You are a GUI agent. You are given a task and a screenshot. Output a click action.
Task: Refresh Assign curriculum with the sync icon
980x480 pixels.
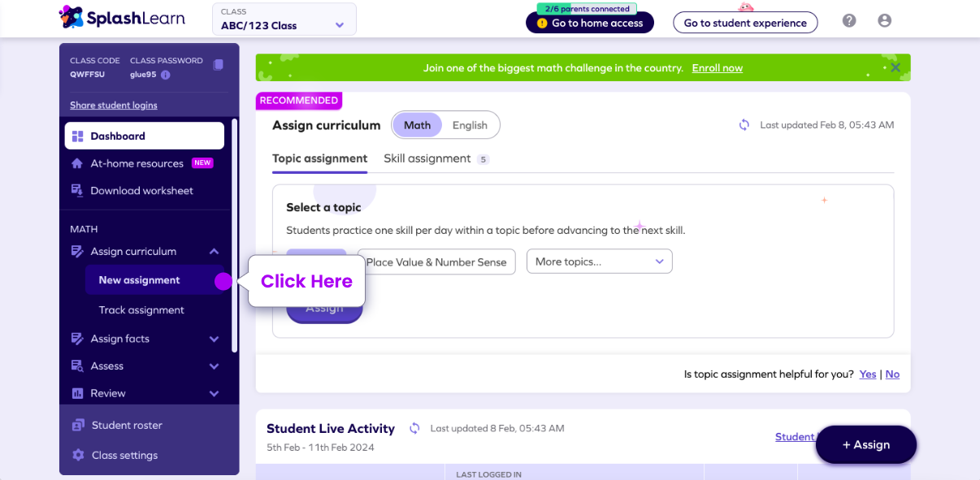click(744, 125)
